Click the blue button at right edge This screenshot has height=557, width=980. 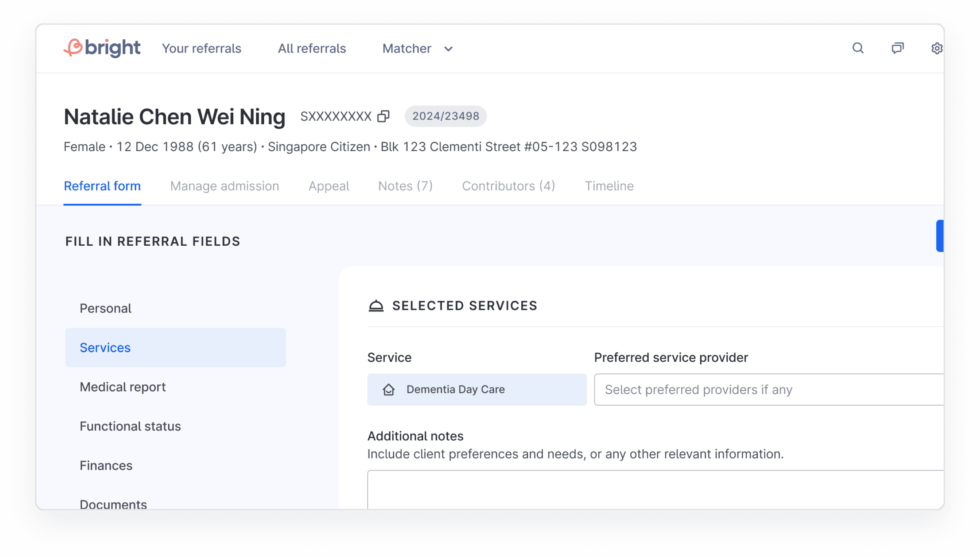[940, 235]
